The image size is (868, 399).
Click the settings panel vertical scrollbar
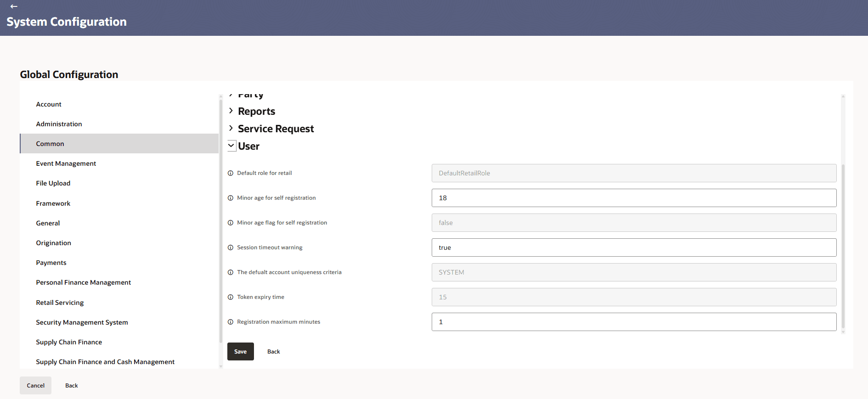coord(843,246)
